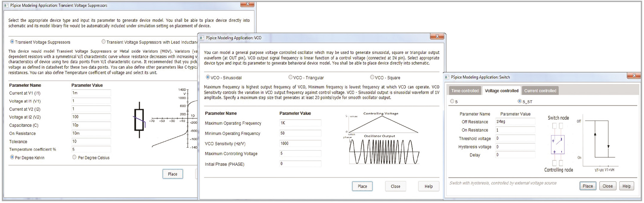The width and height of the screenshot is (644, 203).
Task: Select the S_ST switch model radio
Action: tap(520, 101)
